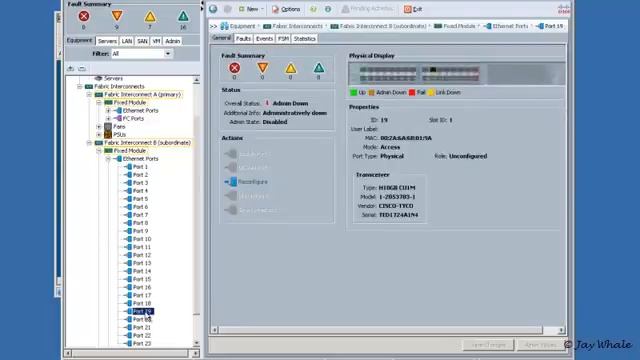Click the critical faults icon in General tab
The image size is (640, 360).
(234, 68)
